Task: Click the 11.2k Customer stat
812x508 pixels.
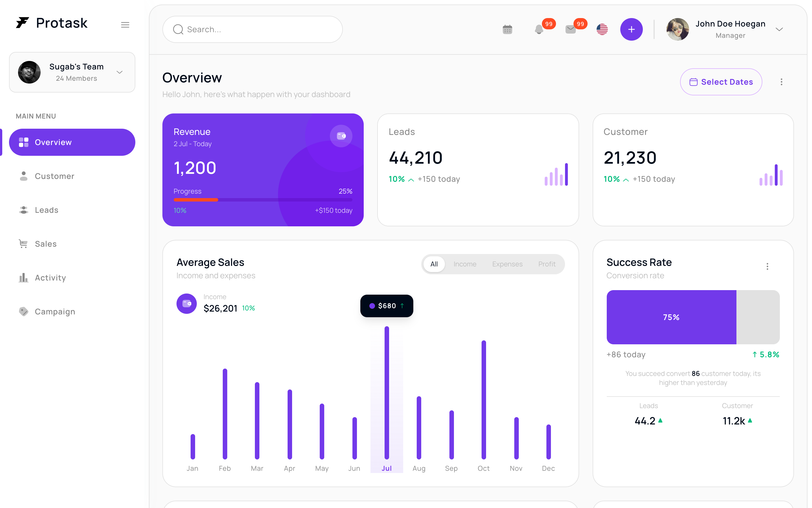Action: point(737,421)
